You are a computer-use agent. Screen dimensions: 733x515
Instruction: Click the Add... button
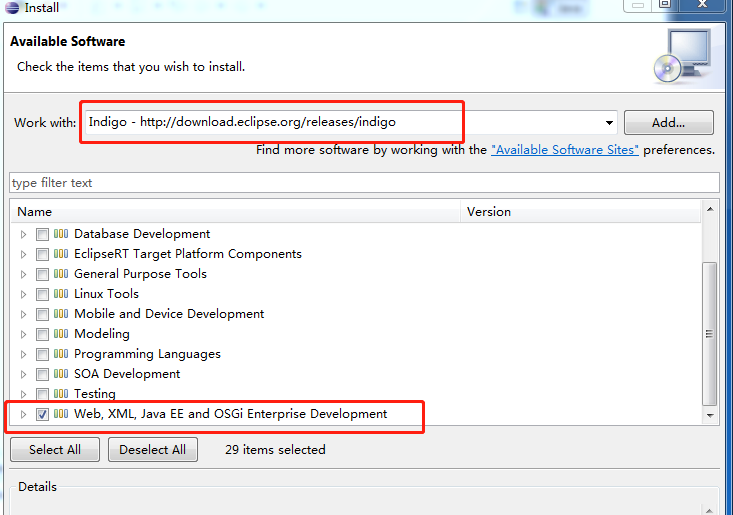668,123
